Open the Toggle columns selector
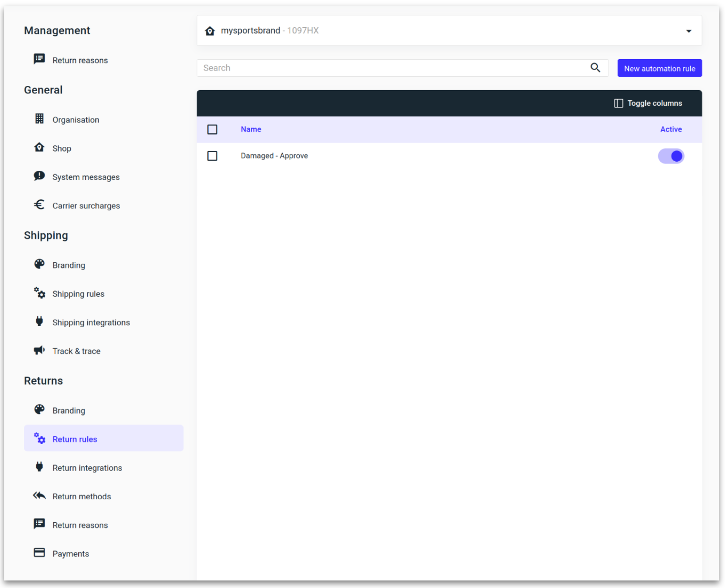Image resolution: width=725 pixels, height=588 pixels. 648,103
